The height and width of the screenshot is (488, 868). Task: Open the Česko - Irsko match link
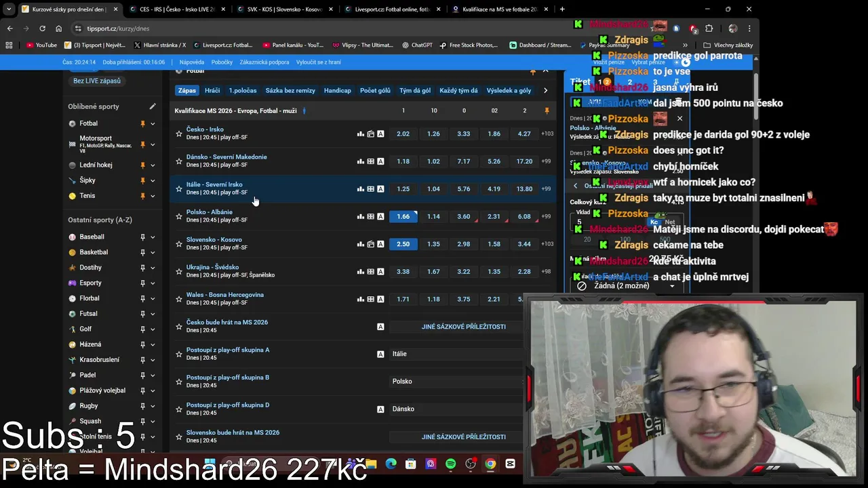(x=205, y=129)
